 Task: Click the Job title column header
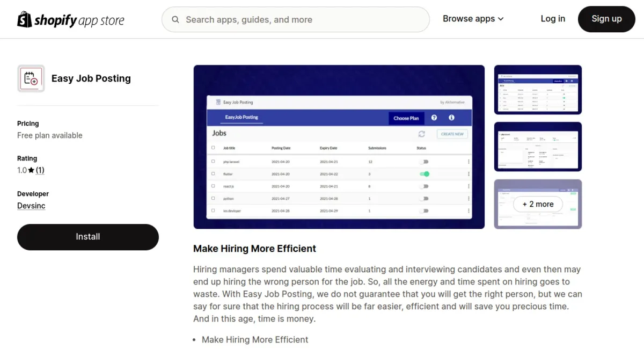point(229,148)
